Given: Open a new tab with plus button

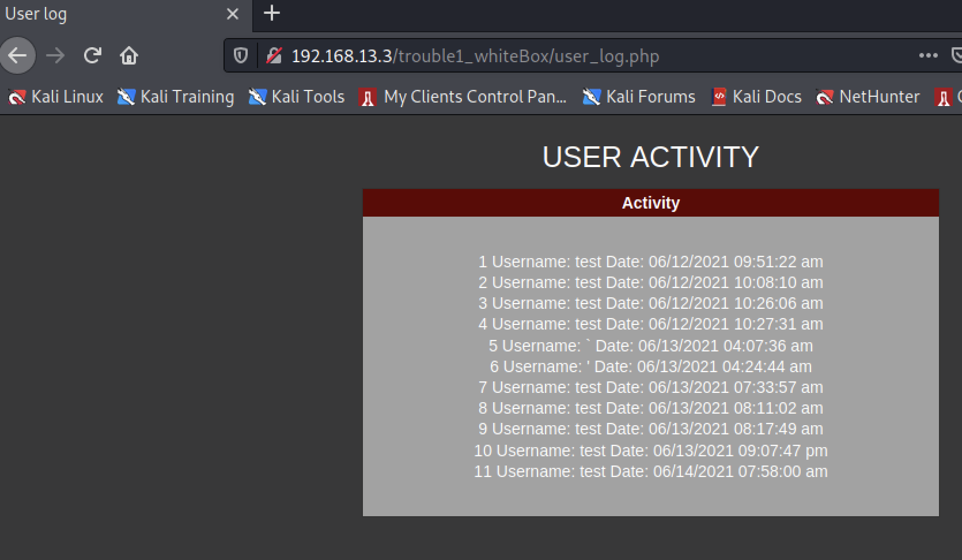Looking at the screenshot, I should coord(271,13).
